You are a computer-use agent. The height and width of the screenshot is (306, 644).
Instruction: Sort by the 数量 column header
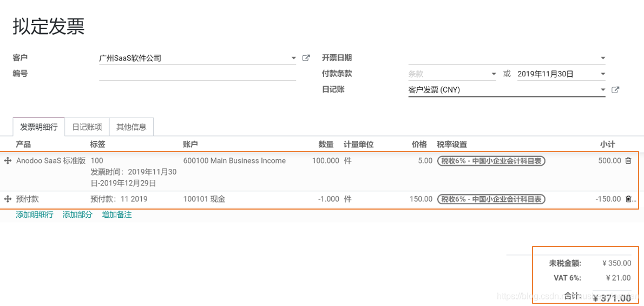pos(325,145)
